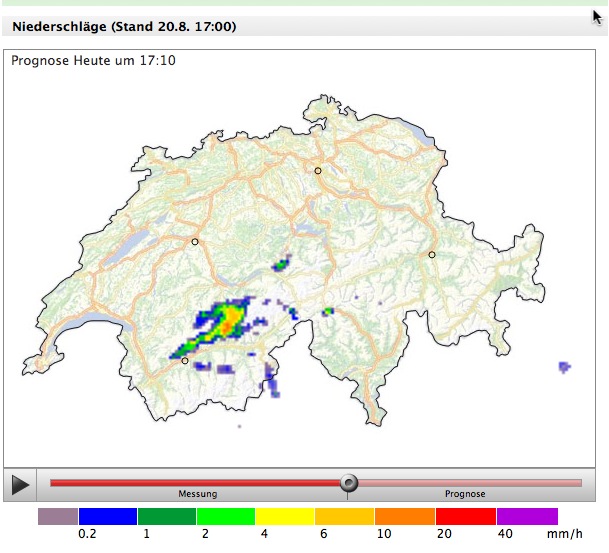The height and width of the screenshot is (553, 609).
Task: Click the 'Messung' label under the timeline
Action: [x=198, y=494]
